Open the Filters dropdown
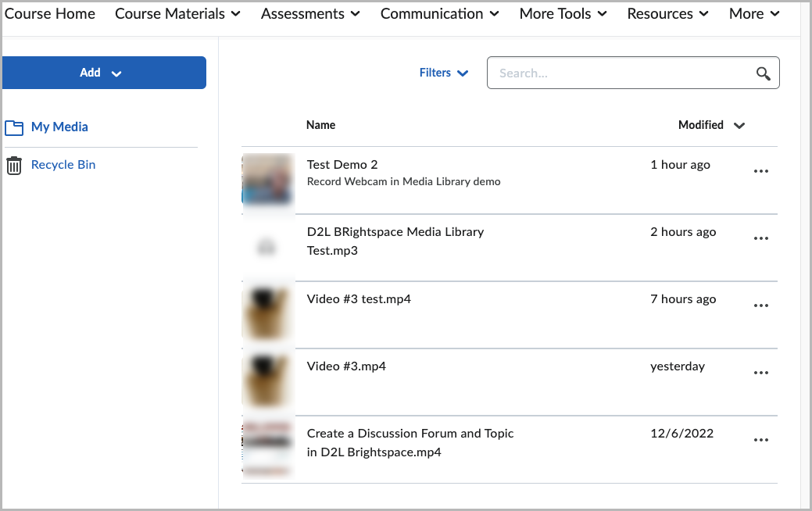The height and width of the screenshot is (511, 812). pyautogui.click(x=443, y=73)
